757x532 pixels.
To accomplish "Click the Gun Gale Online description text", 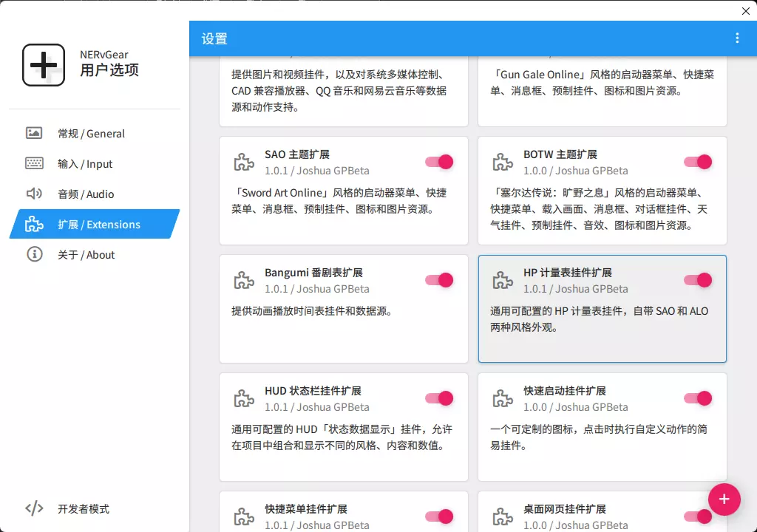I will [602, 83].
